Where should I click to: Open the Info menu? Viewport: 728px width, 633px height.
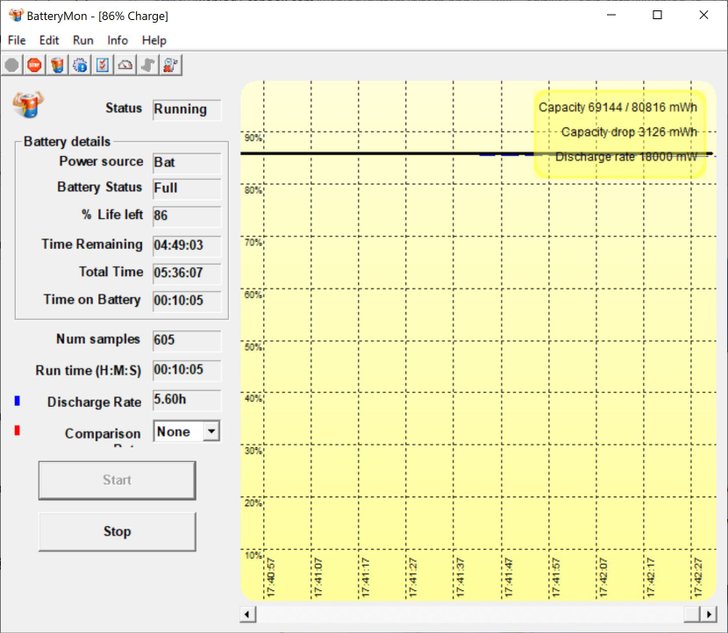[117, 40]
